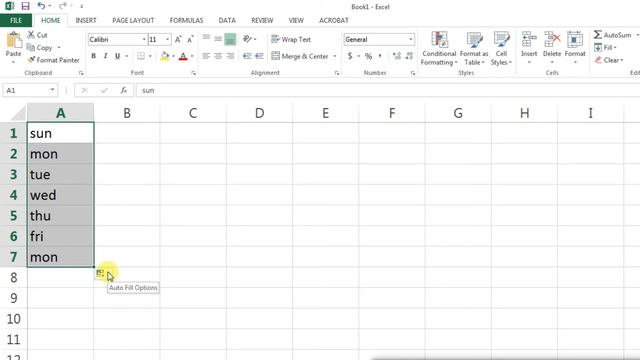
Task: Toggle Wrap Text
Action: pos(291,39)
